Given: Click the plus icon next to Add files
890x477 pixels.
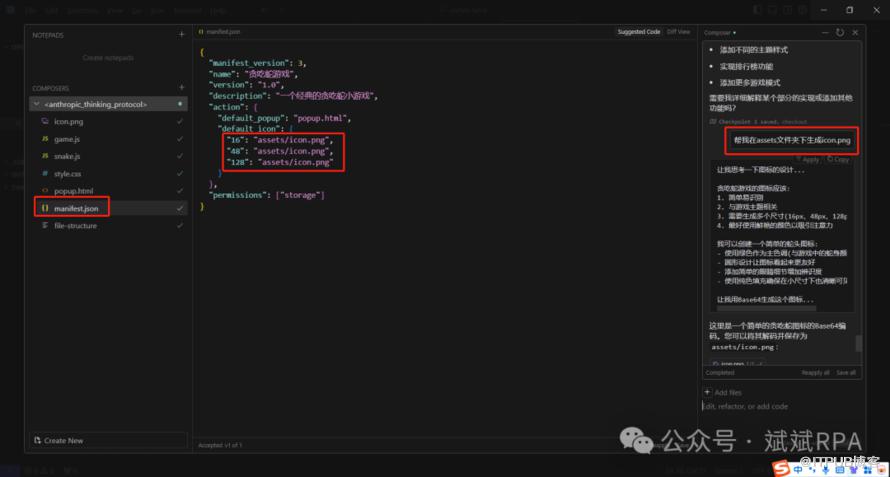Looking at the screenshot, I should pos(707,392).
